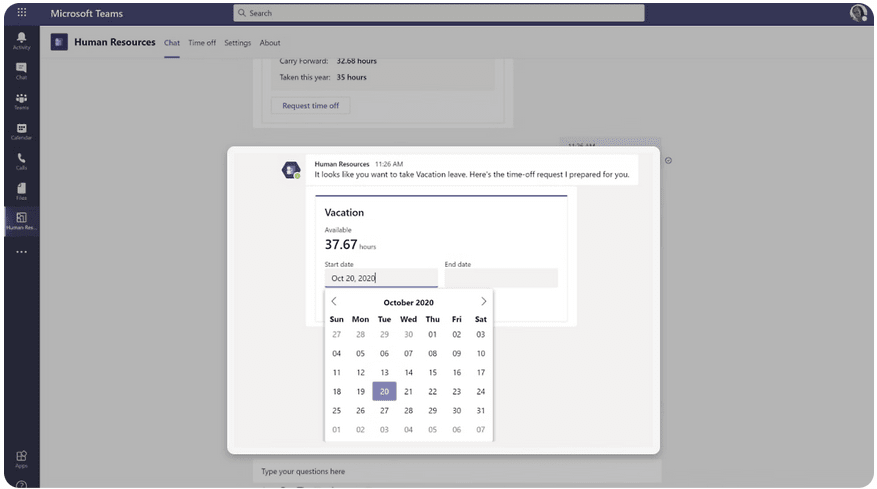Select October 17 in the calendar
The height and width of the screenshot is (489, 877).
[x=480, y=373]
